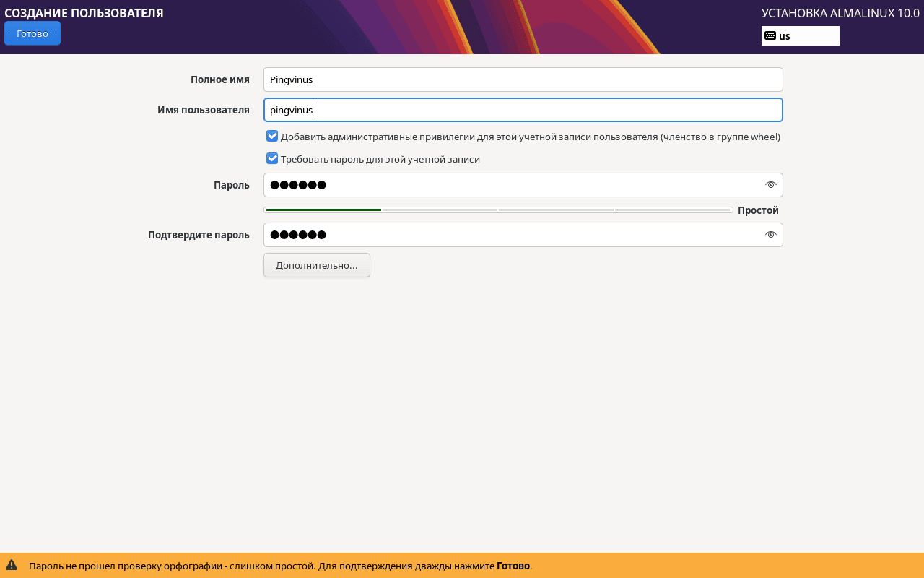Image resolution: width=924 pixels, height=578 pixels.
Task: Click the Подтвердите пароль label
Action: (x=199, y=235)
